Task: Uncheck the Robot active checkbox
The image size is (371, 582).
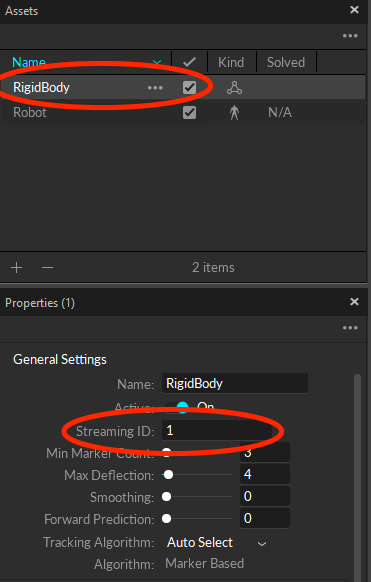Action: [189, 112]
